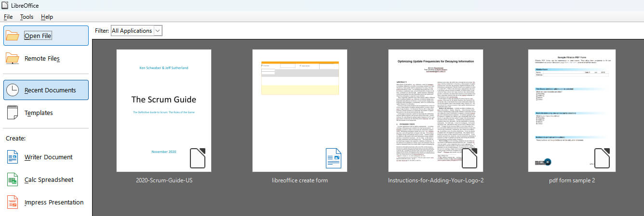Click the Impress Presentation icon

point(13,202)
